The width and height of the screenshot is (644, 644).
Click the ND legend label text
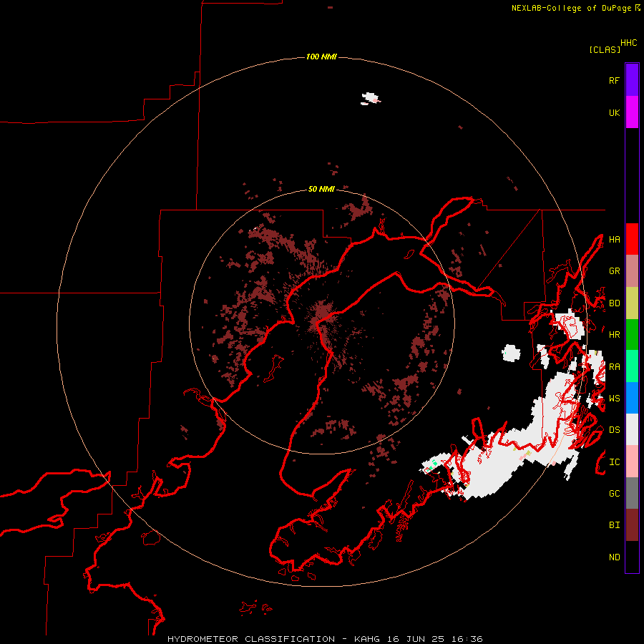(614, 557)
